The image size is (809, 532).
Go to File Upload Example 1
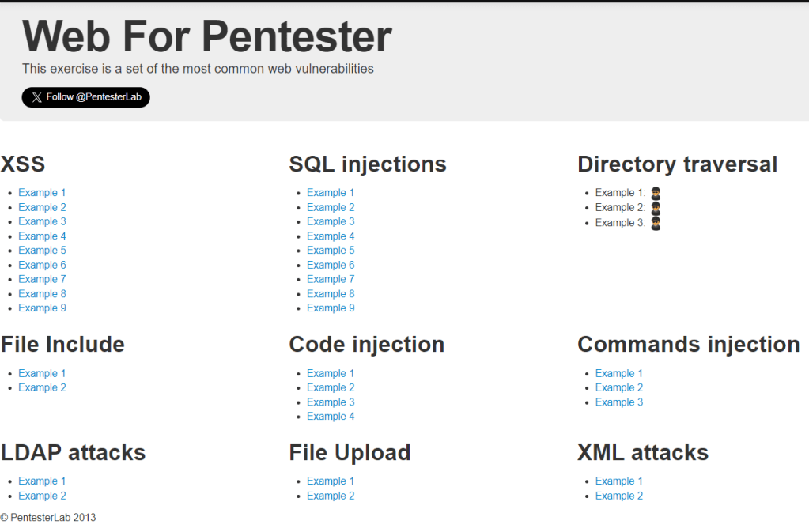pos(331,481)
